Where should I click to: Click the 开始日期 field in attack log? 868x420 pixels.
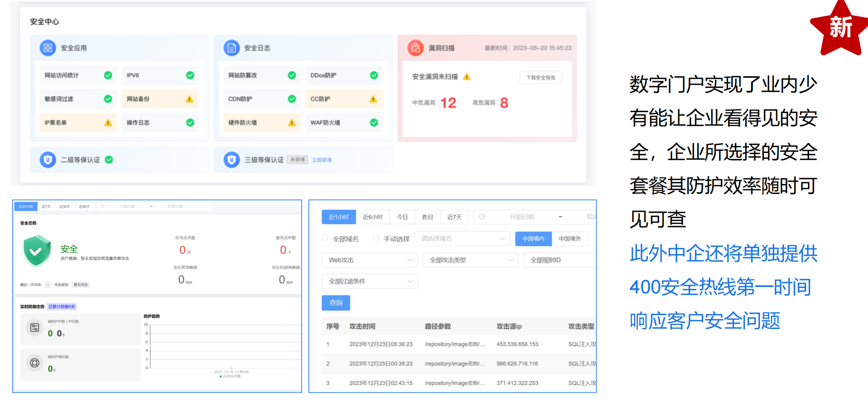pyautogui.click(x=521, y=217)
